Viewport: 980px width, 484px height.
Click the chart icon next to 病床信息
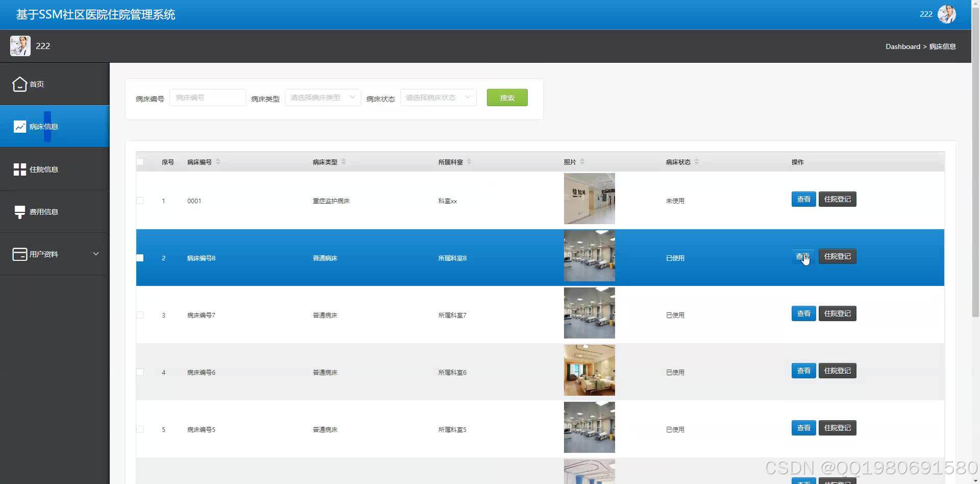(x=19, y=127)
